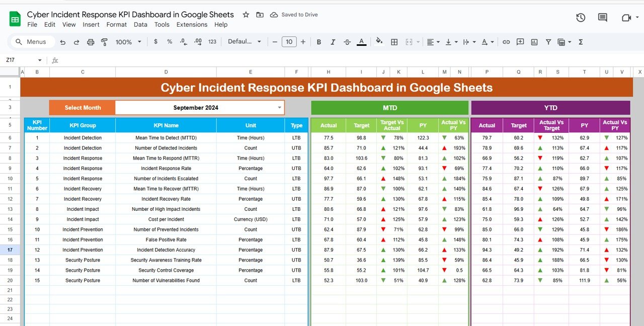Open more number formats (123)

(212, 42)
